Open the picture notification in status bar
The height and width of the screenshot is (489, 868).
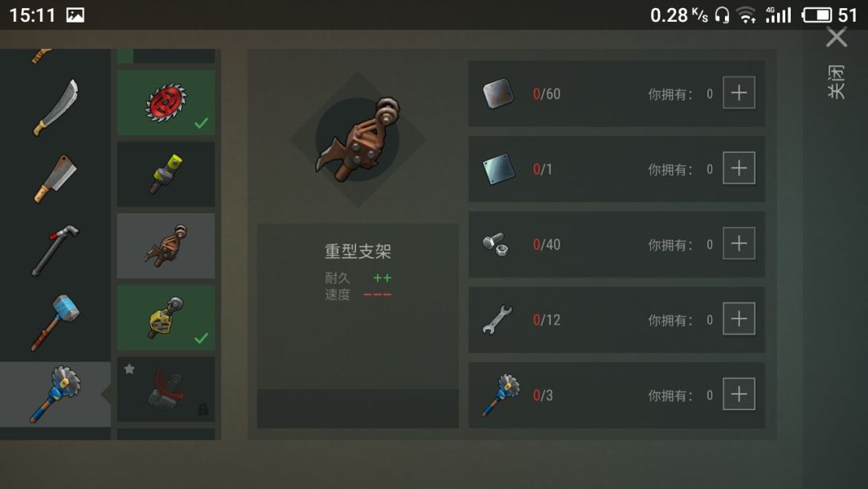pos(76,15)
